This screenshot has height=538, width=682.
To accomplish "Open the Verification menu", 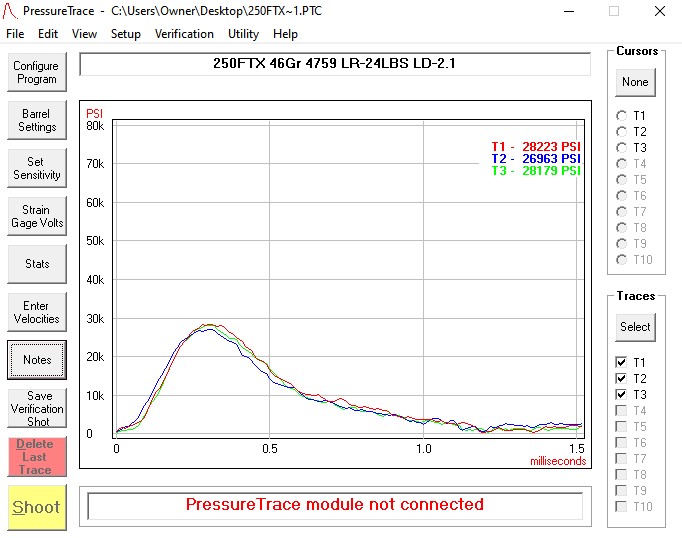I will coord(184,34).
